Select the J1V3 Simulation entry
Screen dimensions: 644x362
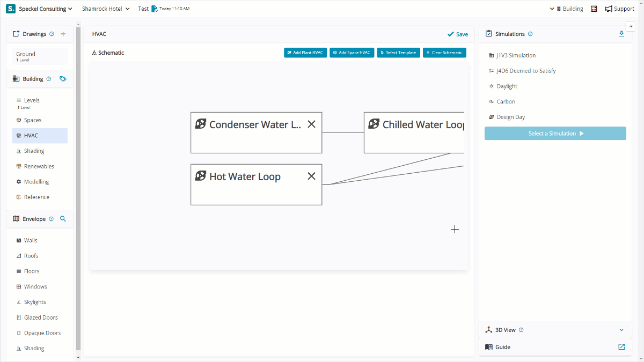[516, 55]
